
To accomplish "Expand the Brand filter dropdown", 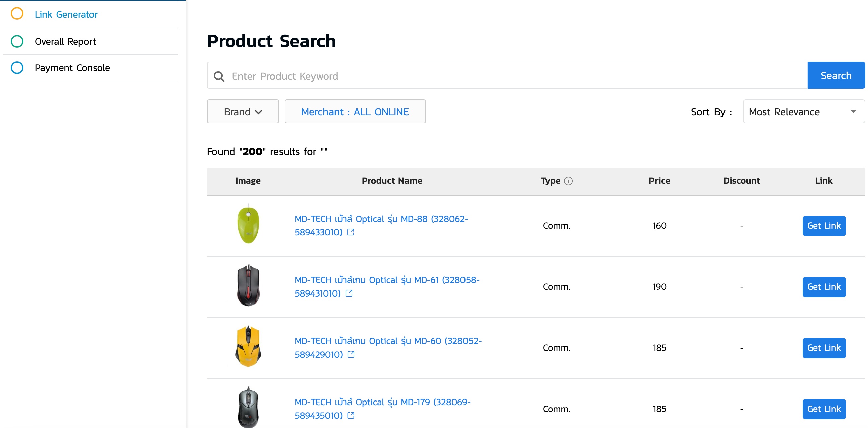I will (243, 112).
